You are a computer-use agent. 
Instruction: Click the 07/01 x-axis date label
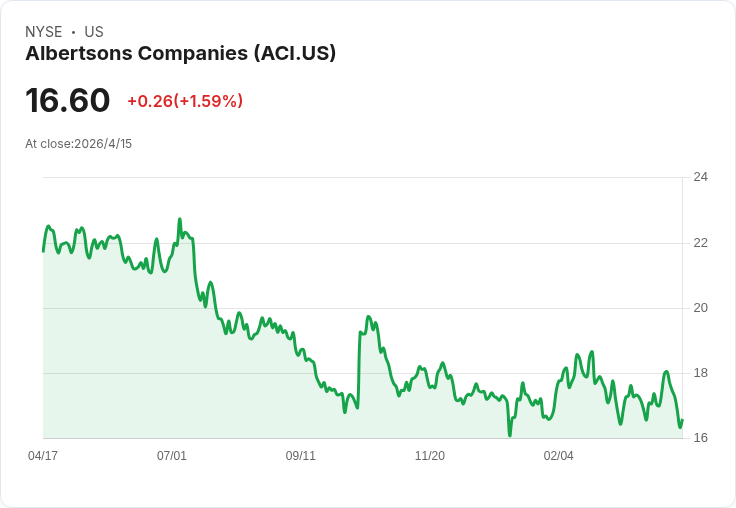(171, 455)
